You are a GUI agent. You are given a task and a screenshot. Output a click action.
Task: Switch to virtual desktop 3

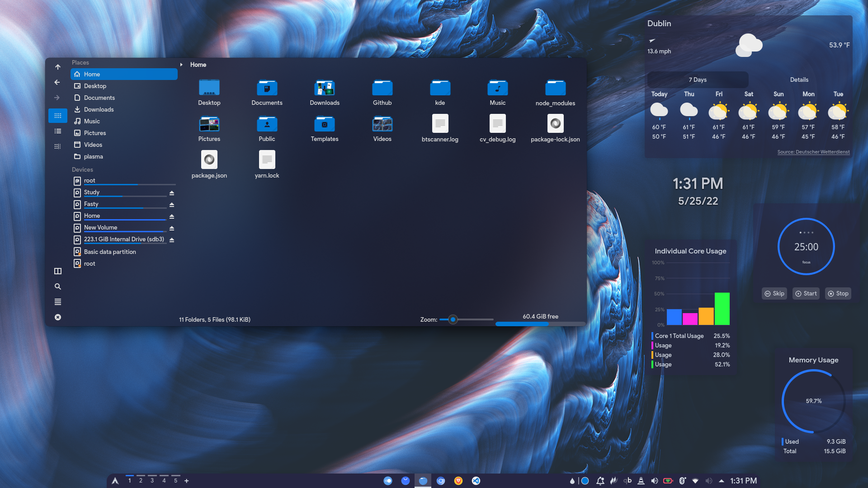point(152,480)
